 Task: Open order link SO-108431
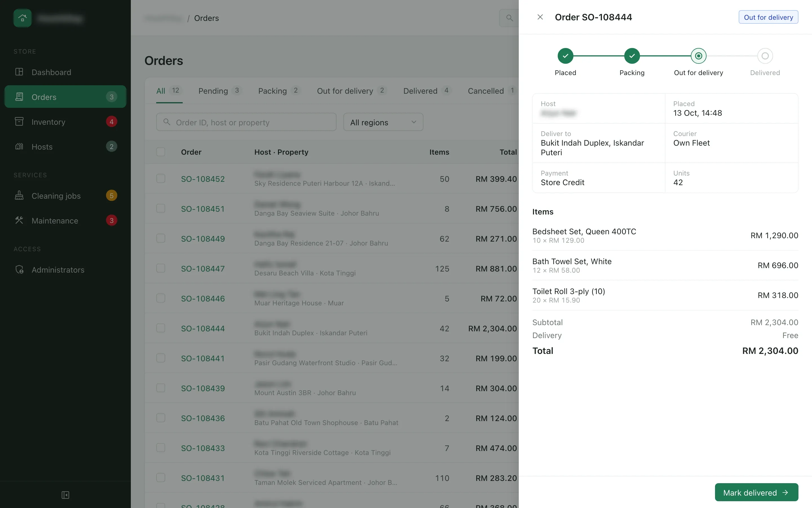coord(203,478)
